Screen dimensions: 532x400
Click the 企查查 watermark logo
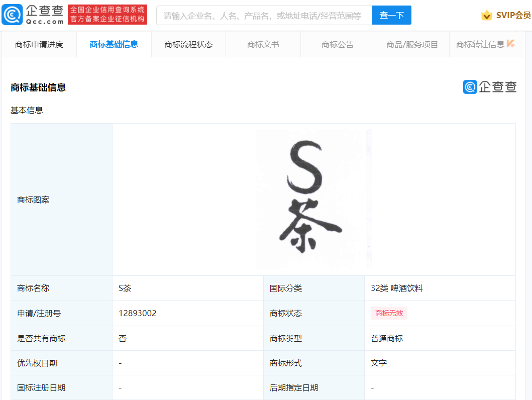click(489, 87)
